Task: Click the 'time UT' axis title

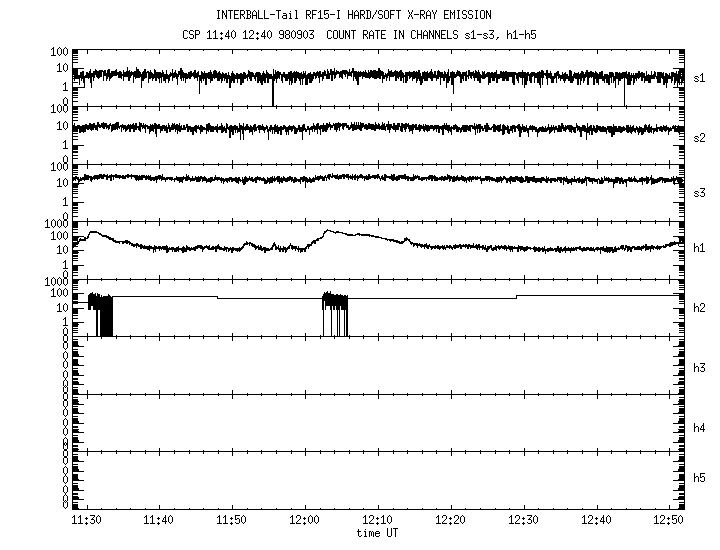Action: click(x=378, y=533)
